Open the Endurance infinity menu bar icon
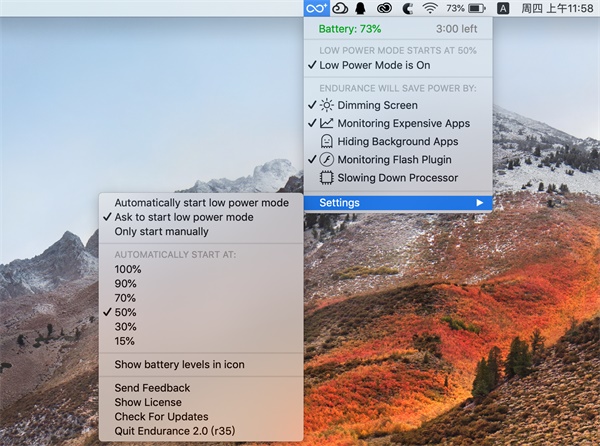 click(x=317, y=8)
